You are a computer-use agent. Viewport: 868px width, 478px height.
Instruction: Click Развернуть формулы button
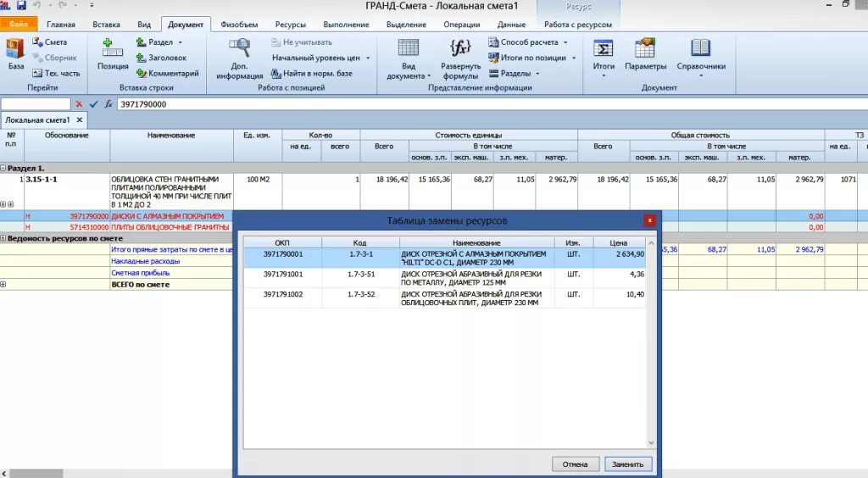[x=460, y=58]
